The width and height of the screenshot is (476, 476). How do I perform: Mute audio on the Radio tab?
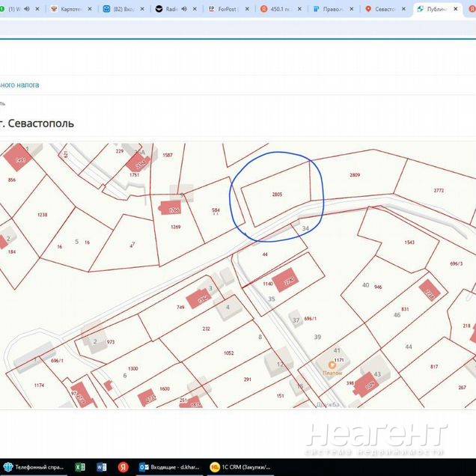pos(183,10)
